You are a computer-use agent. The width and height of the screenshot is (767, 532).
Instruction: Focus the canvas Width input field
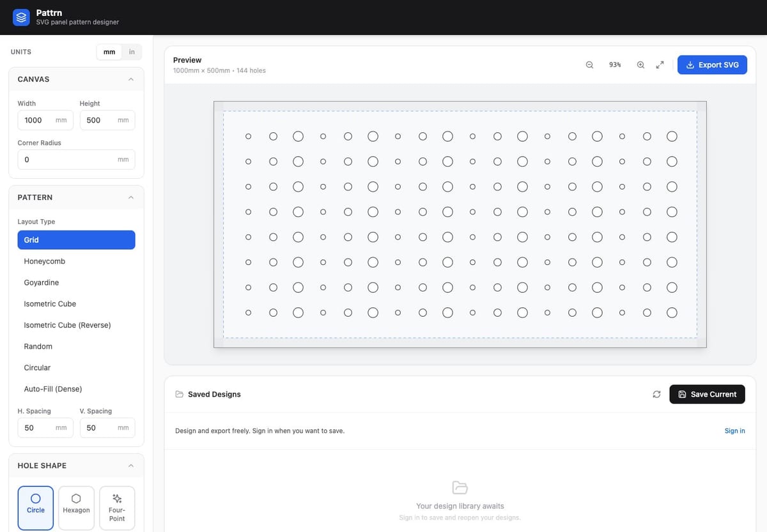[x=45, y=120]
